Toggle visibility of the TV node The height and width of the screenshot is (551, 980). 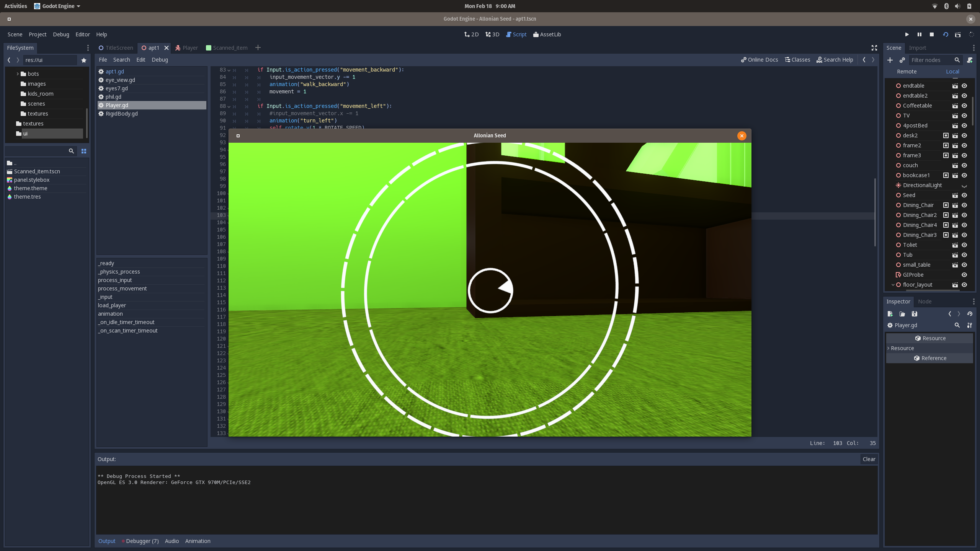pyautogui.click(x=964, y=116)
